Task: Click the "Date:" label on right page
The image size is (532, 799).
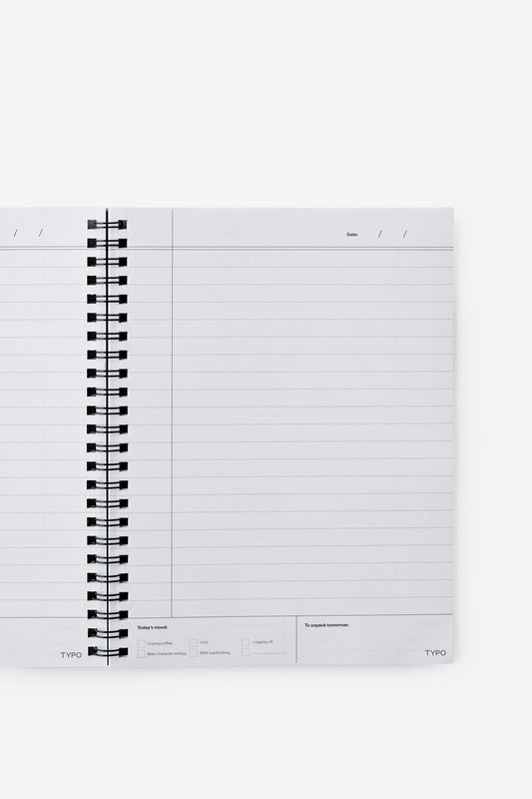Action: click(x=352, y=235)
